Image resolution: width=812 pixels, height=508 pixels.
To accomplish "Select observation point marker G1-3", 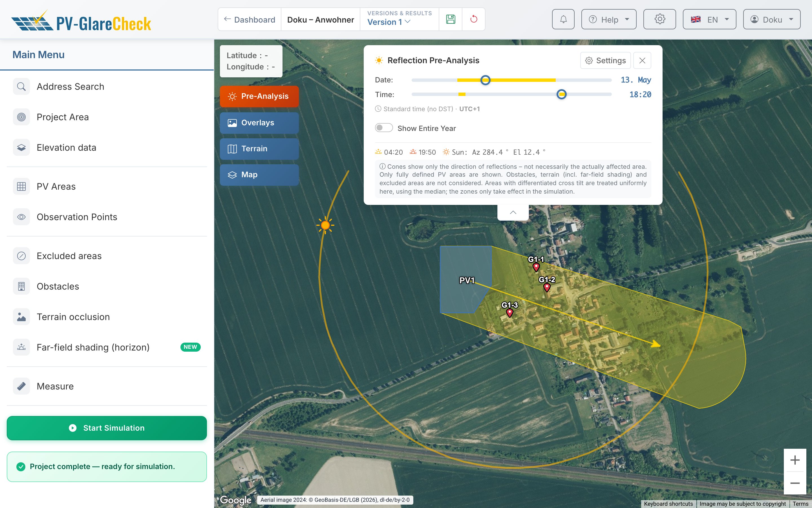I will [x=509, y=313].
